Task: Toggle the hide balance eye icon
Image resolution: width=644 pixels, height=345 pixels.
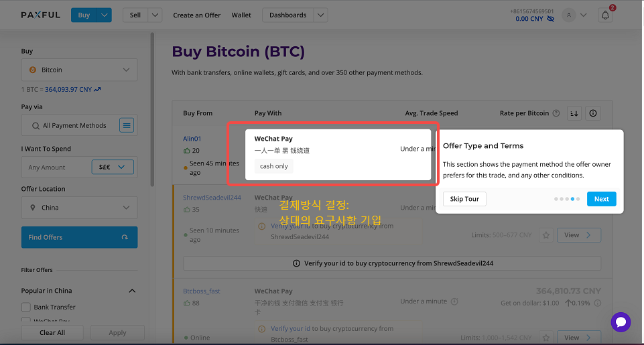Action: pos(551,19)
